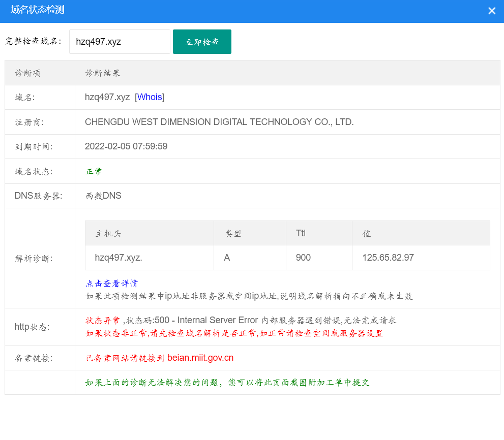Image resolution: width=504 pixels, height=440 pixels.
Task: Click the 完整检查域名 field label
Action: click(x=34, y=41)
